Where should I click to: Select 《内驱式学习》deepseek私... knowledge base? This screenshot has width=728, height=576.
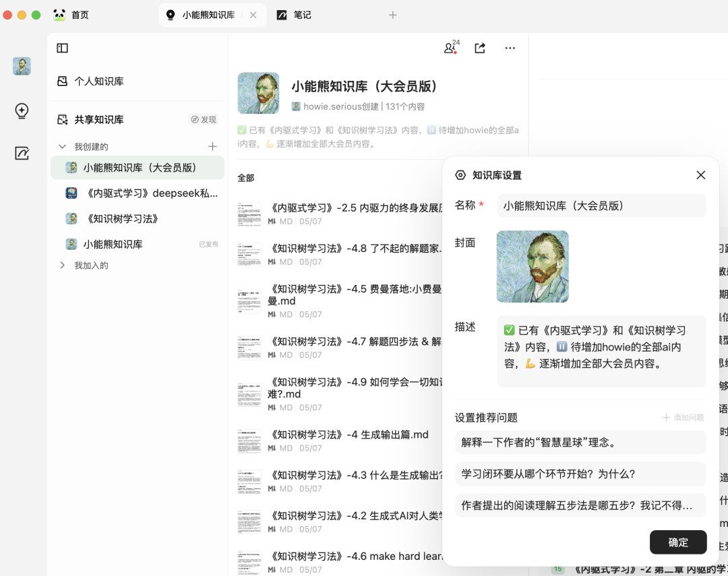pyautogui.click(x=138, y=193)
